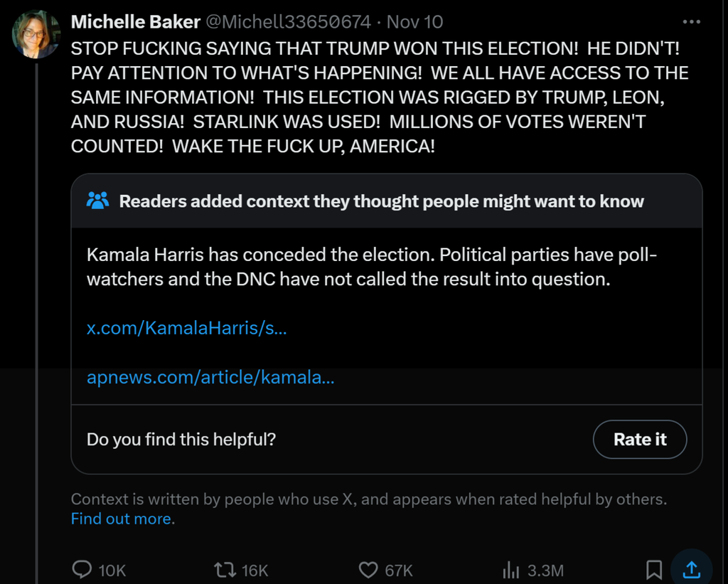
Task: Click the Nov 10 timestamp
Action: (414, 23)
